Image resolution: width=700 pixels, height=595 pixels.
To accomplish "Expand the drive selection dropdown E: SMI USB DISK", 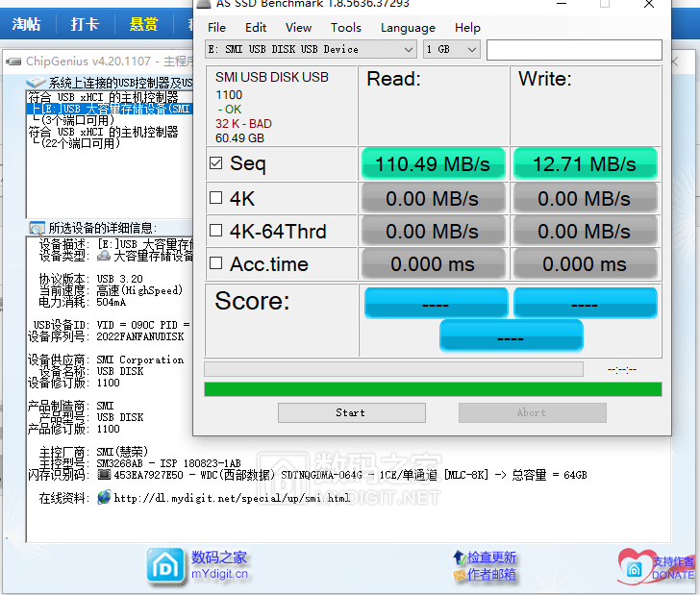I will pyautogui.click(x=311, y=49).
